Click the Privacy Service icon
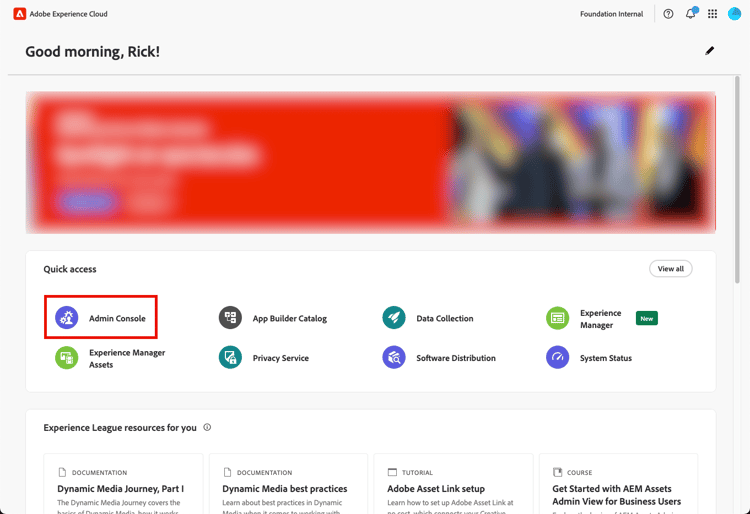The image size is (750, 514). coord(230,358)
